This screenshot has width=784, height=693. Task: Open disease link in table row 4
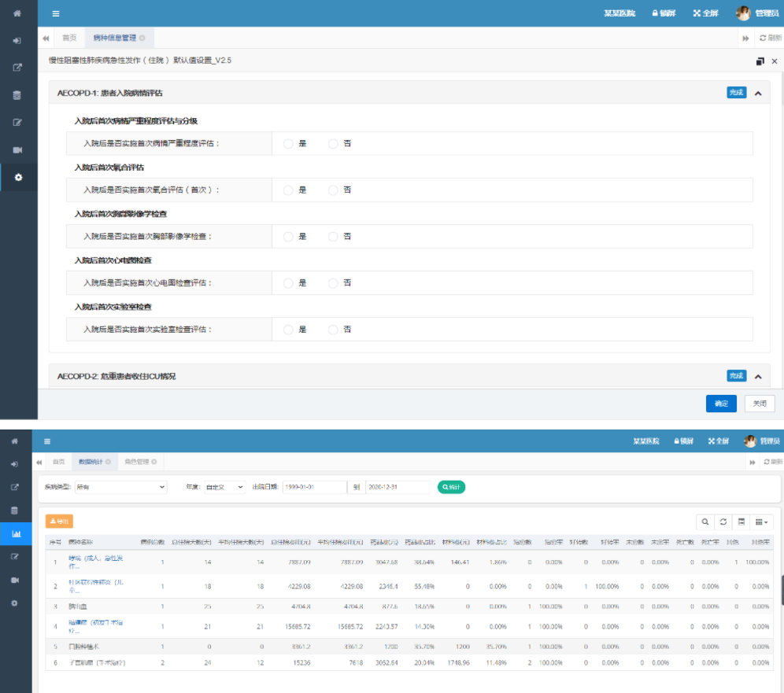(x=95, y=627)
